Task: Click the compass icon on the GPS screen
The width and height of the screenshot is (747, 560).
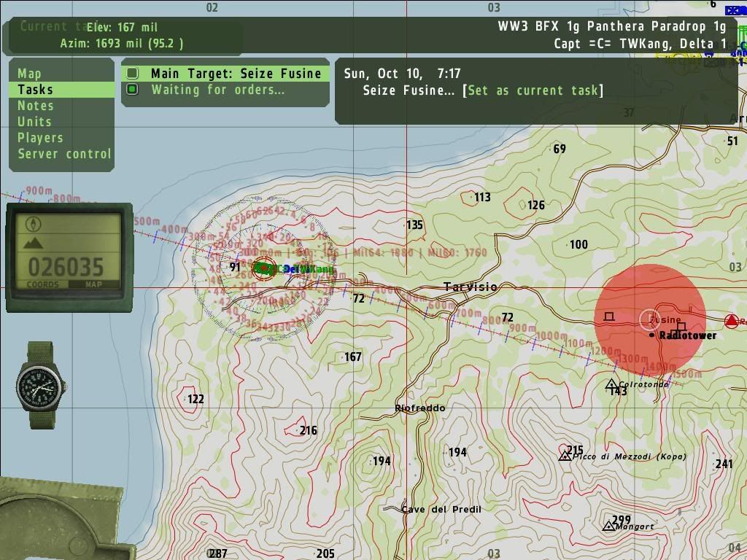Action: click(x=34, y=224)
